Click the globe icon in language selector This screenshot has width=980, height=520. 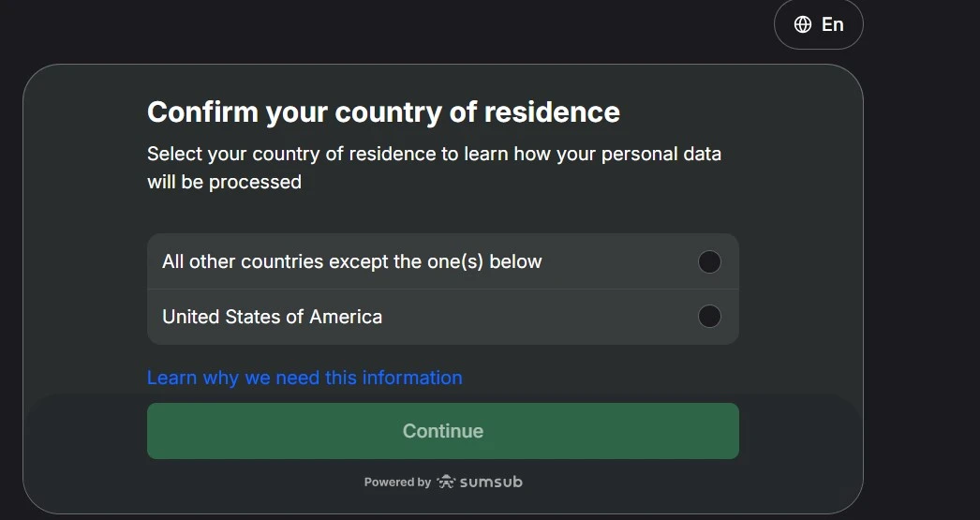(803, 25)
